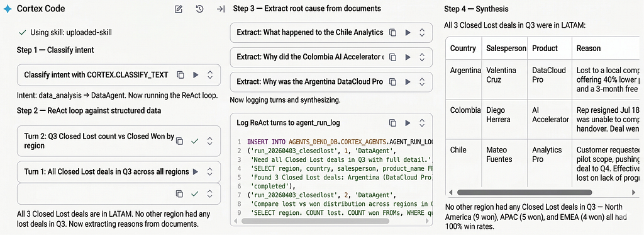This screenshot has height=235, width=644.
Task: Click 'Log ReAct turns to agent_run_log' title
Action: 288,123
